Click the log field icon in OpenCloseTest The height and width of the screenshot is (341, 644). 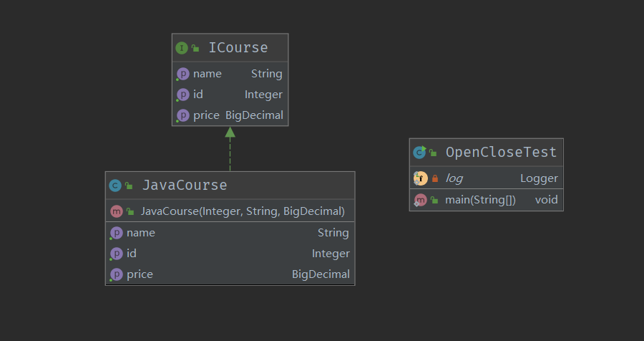(420, 178)
